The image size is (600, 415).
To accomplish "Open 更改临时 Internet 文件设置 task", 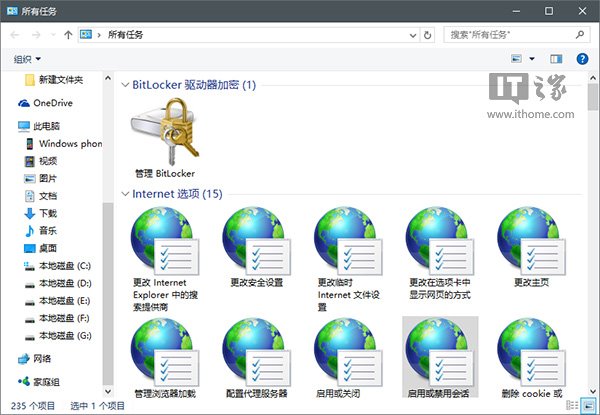I will [348, 259].
